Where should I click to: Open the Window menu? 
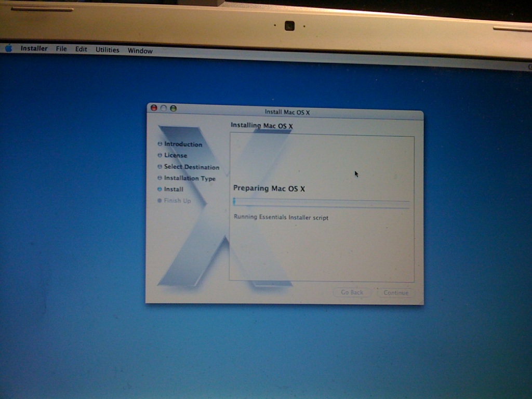click(x=140, y=51)
